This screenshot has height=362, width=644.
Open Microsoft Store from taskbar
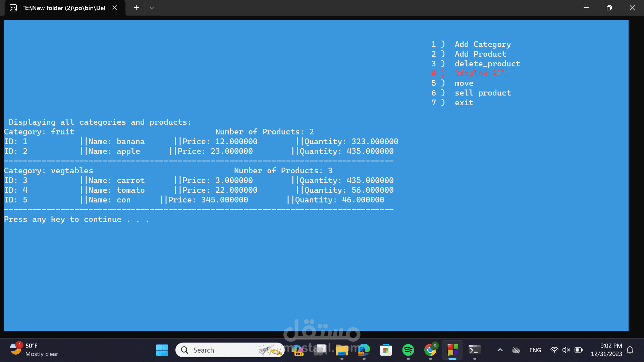coord(386,350)
